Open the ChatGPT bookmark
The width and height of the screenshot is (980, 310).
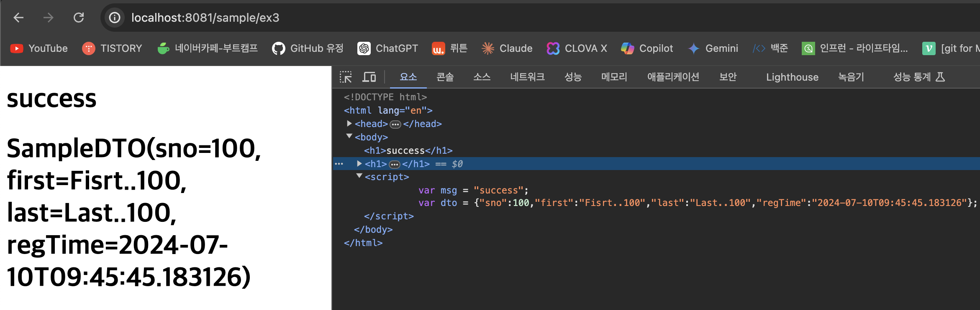coord(387,48)
